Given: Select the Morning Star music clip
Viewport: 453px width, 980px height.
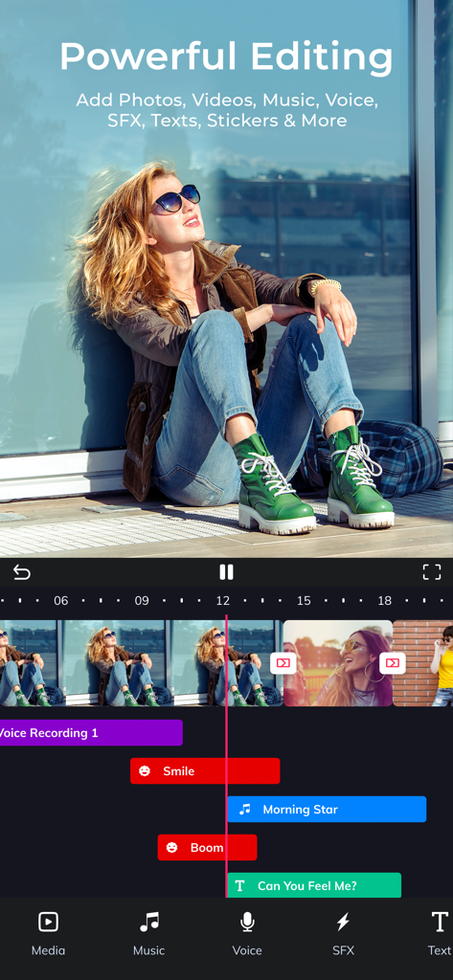Looking at the screenshot, I should (x=327, y=809).
